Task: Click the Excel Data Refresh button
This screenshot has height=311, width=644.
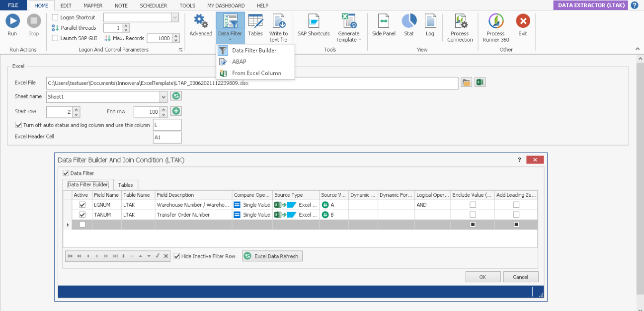Action: click(x=272, y=256)
